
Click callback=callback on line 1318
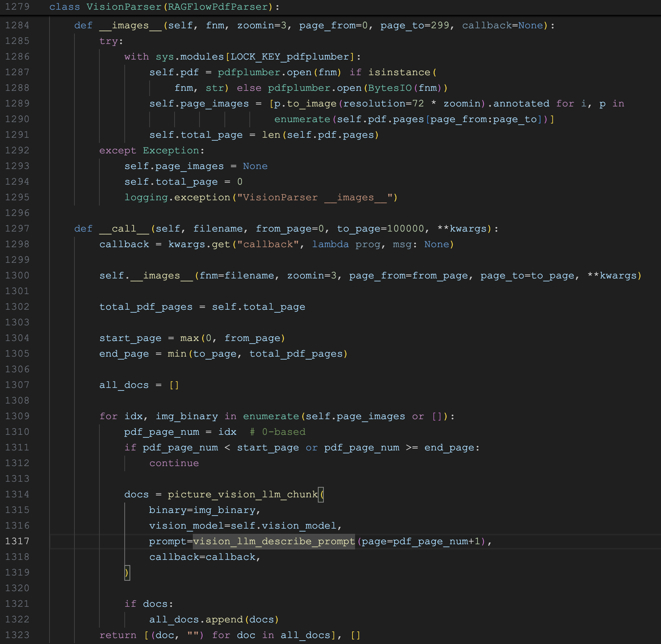pos(202,557)
